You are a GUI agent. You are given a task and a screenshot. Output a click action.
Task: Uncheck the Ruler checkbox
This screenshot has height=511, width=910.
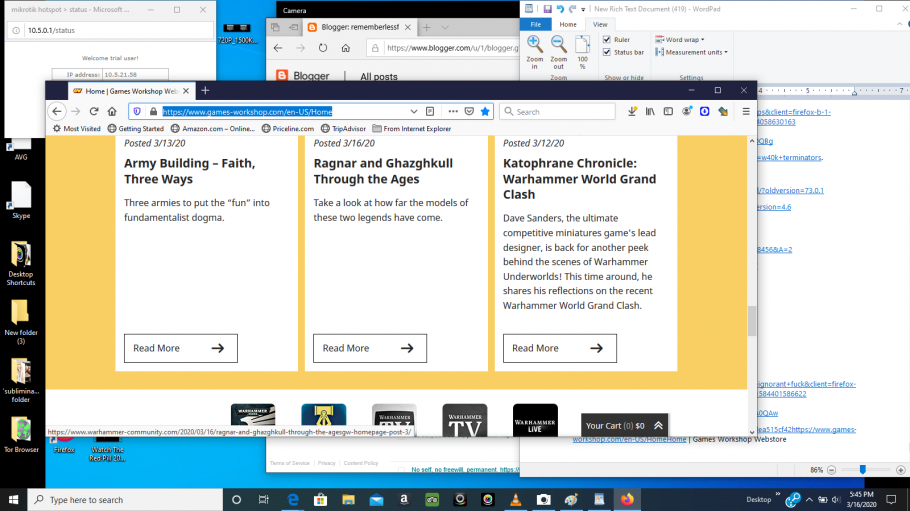tap(607, 40)
